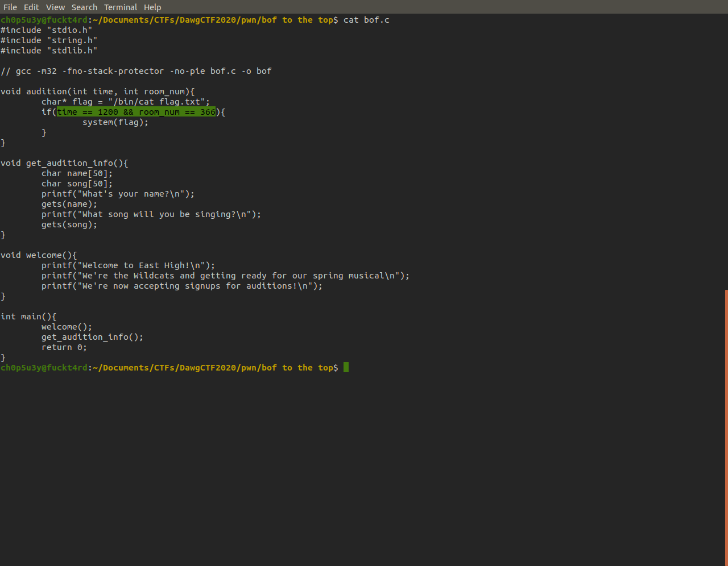The width and height of the screenshot is (728, 566).
Task: Click the highlighted 'time == 1200 && room_num == 366' condition
Action: [x=136, y=112]
